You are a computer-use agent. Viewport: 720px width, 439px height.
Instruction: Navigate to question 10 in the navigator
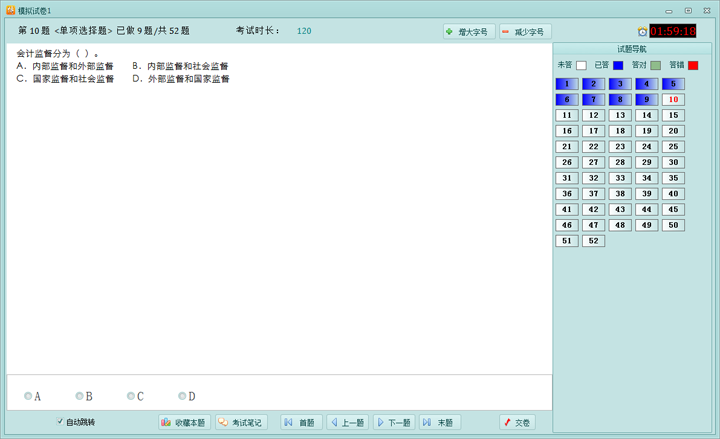pyautogui.click(x=673, y=100)
